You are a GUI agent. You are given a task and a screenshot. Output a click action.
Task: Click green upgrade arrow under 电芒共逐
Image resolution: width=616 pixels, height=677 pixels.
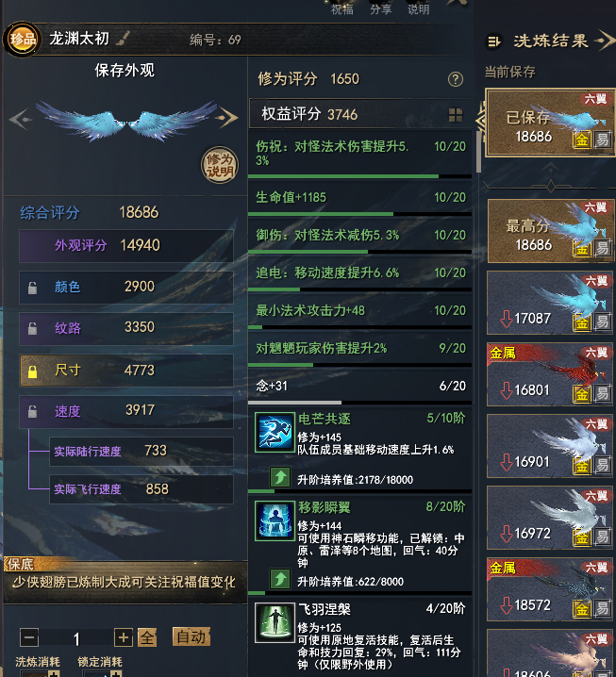[x=280, y=477]
